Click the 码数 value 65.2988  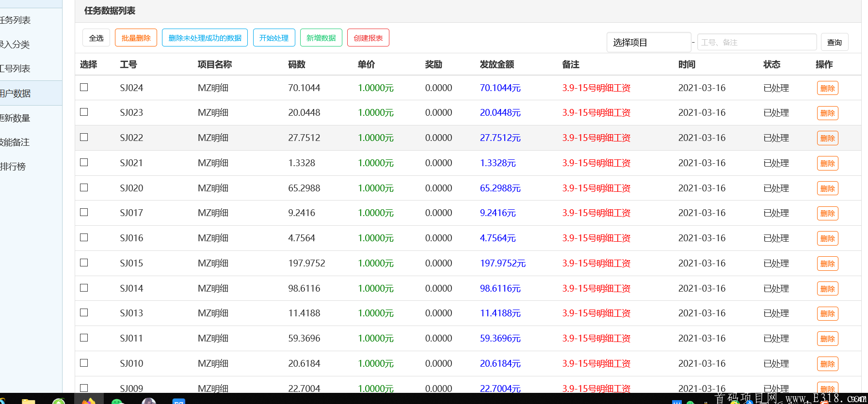304,188
